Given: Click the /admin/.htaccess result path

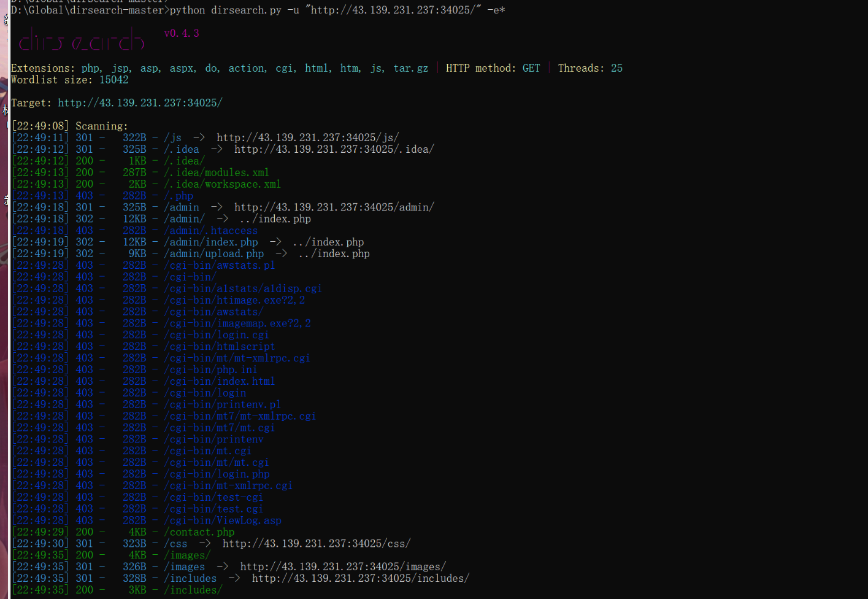Looking at the screenshot, I should pos(210,231).
